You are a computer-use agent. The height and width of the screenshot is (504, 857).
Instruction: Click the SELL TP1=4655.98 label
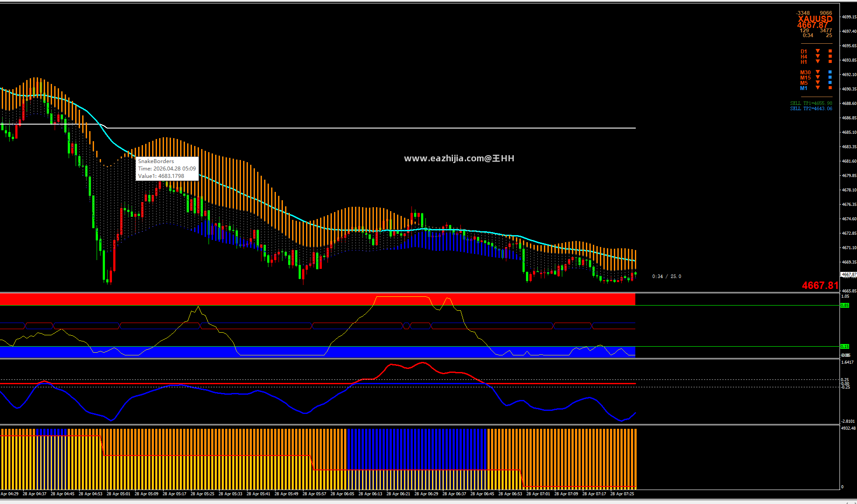click(811, 104)
